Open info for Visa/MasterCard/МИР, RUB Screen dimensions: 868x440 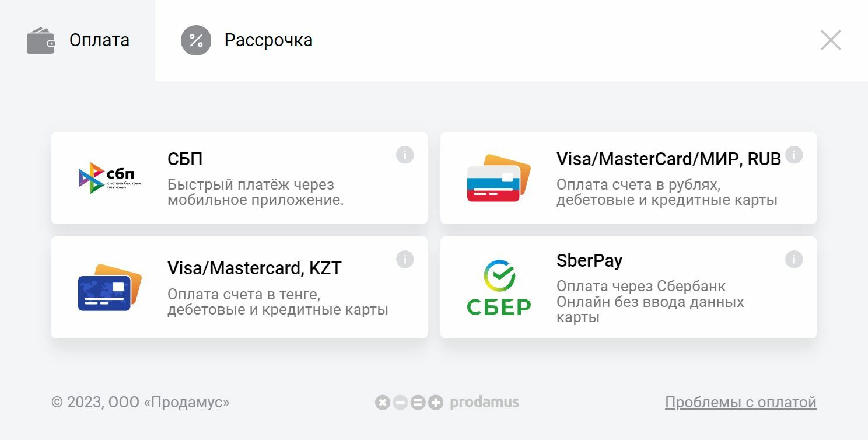(x=794, y=154)
